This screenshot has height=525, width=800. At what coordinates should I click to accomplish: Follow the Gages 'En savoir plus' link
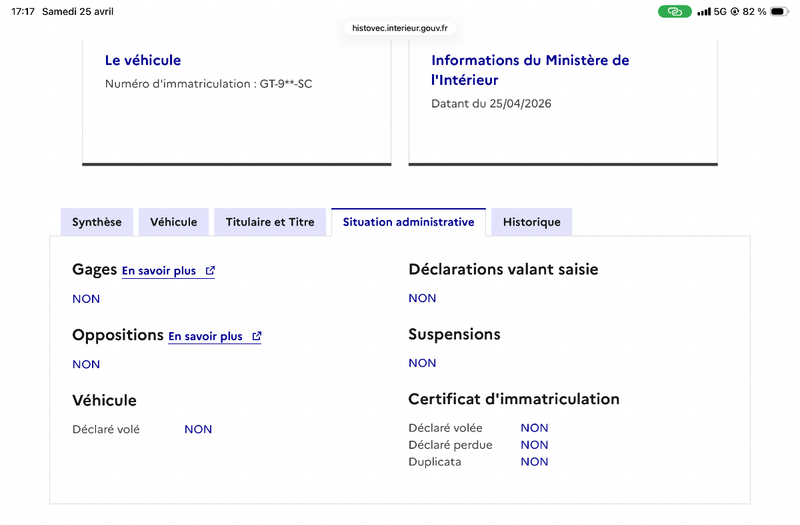click(159, 271)
